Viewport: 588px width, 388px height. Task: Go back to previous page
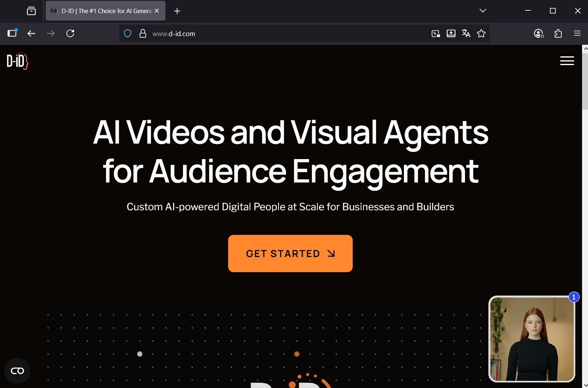coord(31,34)
